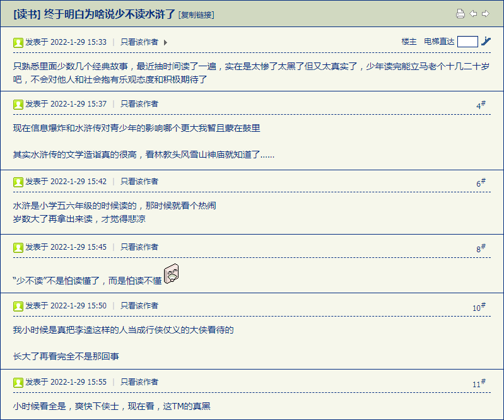504x420 pixels.
Task: Click text 现在信息爆炸和水浒传对青少年的影响
Action: pos(88,128)
